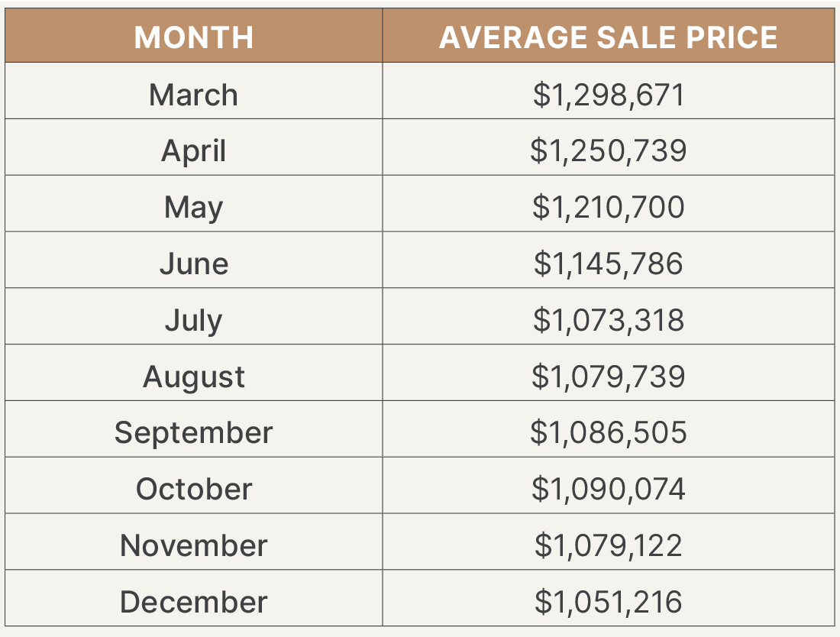Image resolution: width=840 pixels, height=637 pixels.
Task: Click the $1,298,671 price cell
Action: [608, 95]
